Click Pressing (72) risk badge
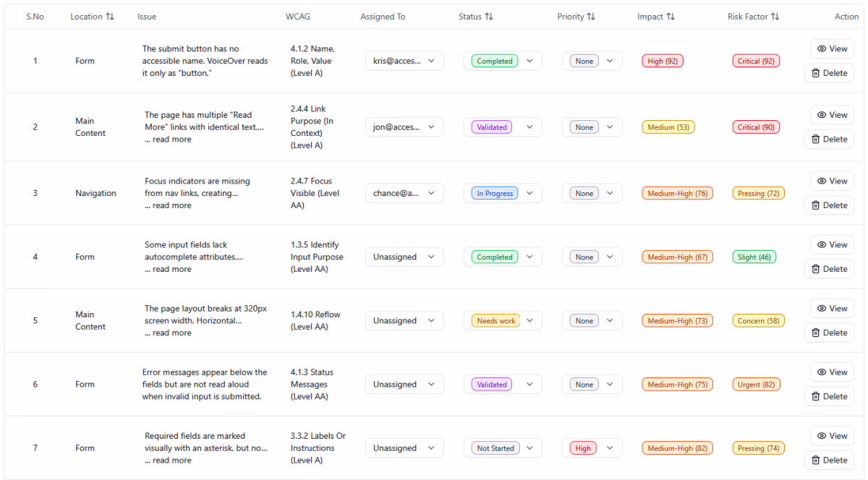Image resolution: width=868 pixels, height=480 pixels. (759, 194)
